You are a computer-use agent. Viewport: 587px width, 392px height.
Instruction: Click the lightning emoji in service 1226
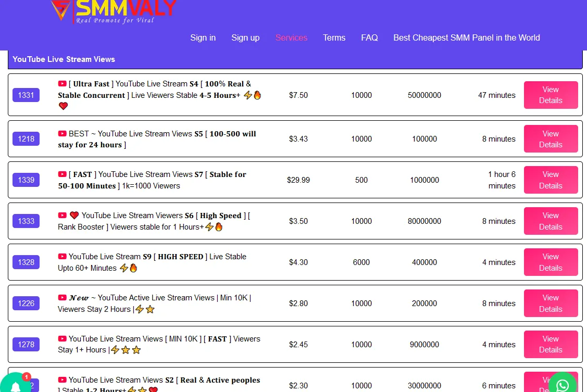pyautogui.click(x=140, y=309)
